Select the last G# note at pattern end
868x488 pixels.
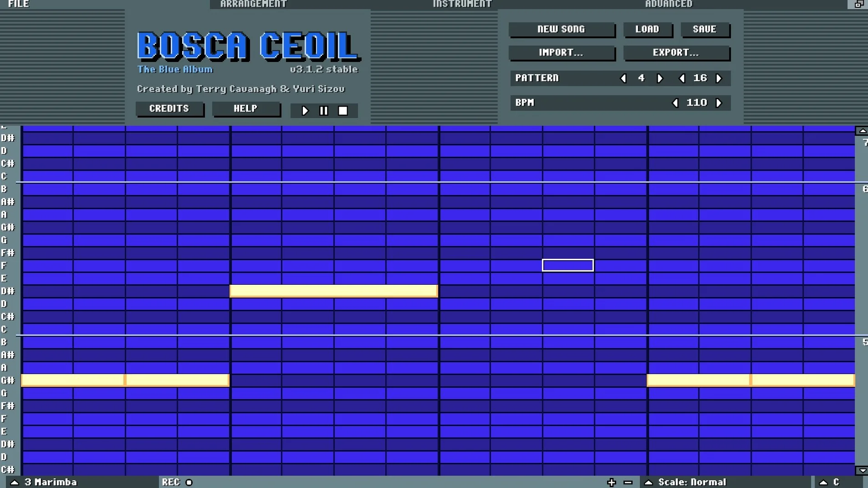point(803,380)
